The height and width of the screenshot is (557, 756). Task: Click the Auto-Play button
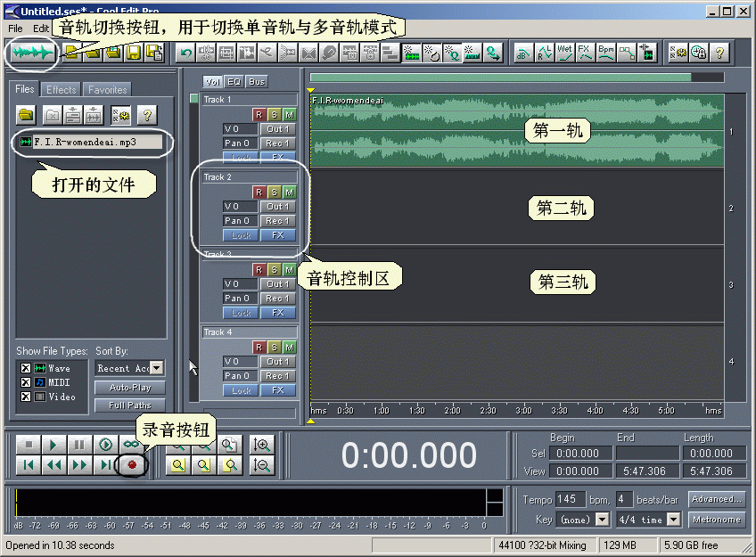pos(130,388)
